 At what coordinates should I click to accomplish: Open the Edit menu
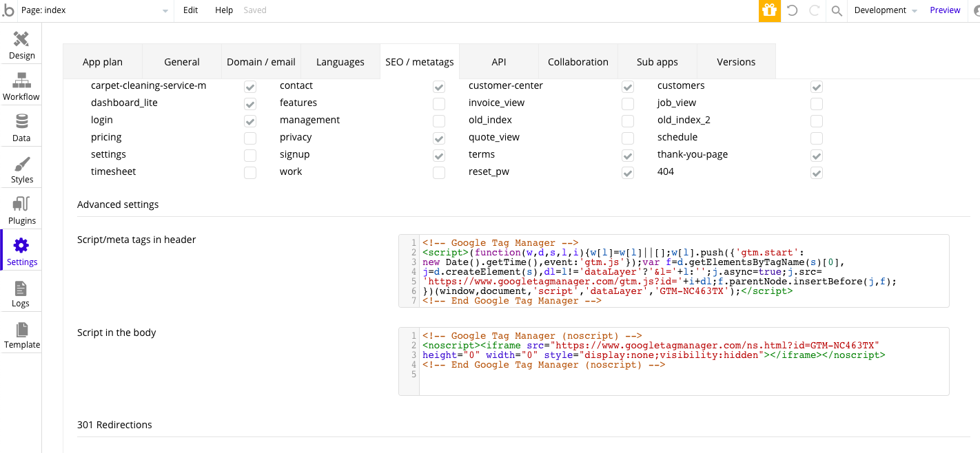(191, 10)
